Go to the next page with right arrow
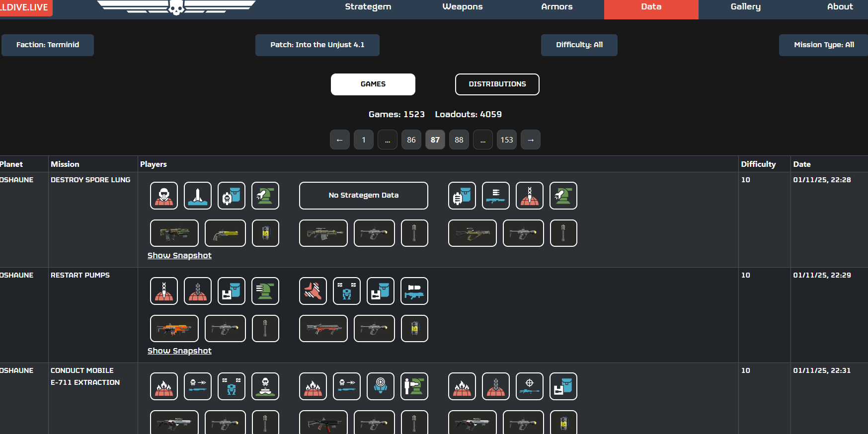The height and width of the screenshot is (434, 868). [x=531, y=140]
